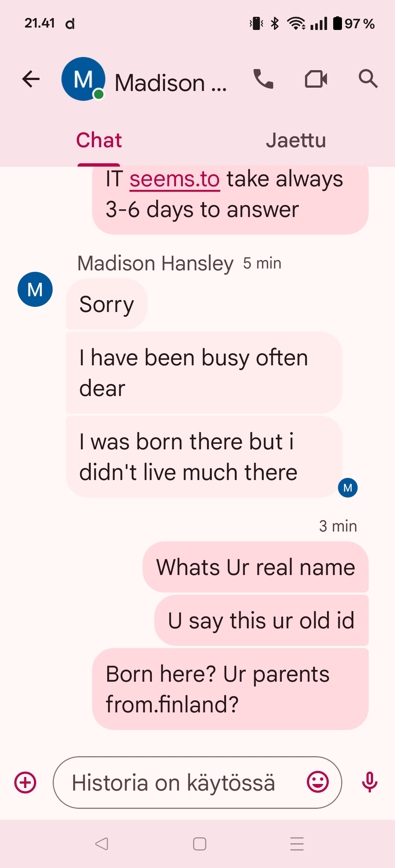
Task: Tap the microphone to record voice message
Action: 369,782
